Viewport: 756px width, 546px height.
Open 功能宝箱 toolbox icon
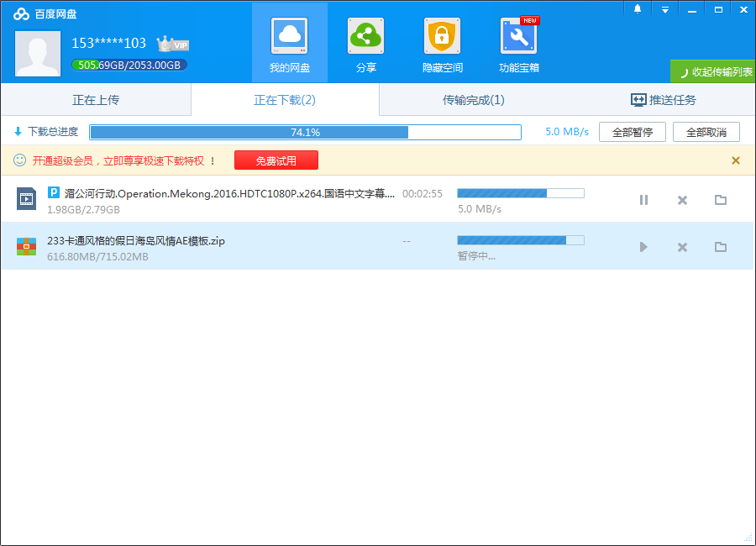(519, 36)
